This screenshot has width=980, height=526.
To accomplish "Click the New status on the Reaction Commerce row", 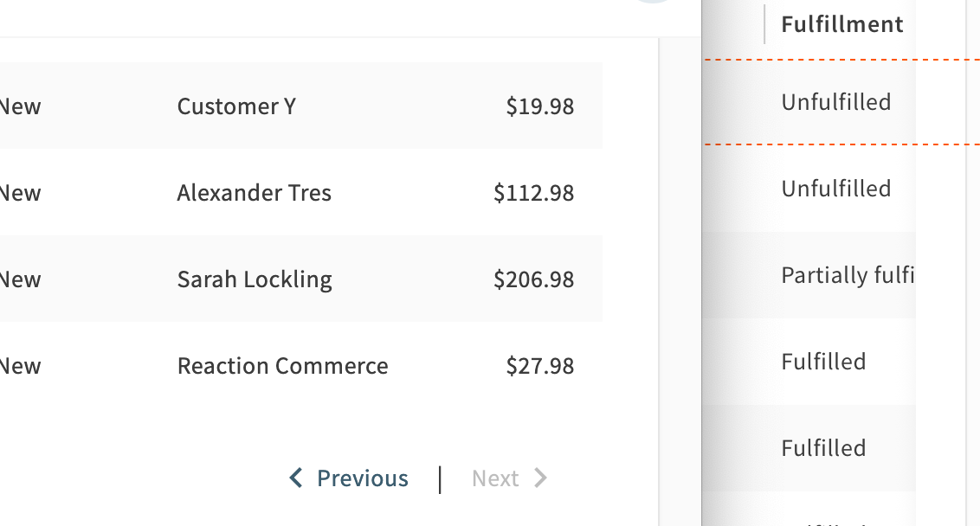I will (x=21, y=365).
